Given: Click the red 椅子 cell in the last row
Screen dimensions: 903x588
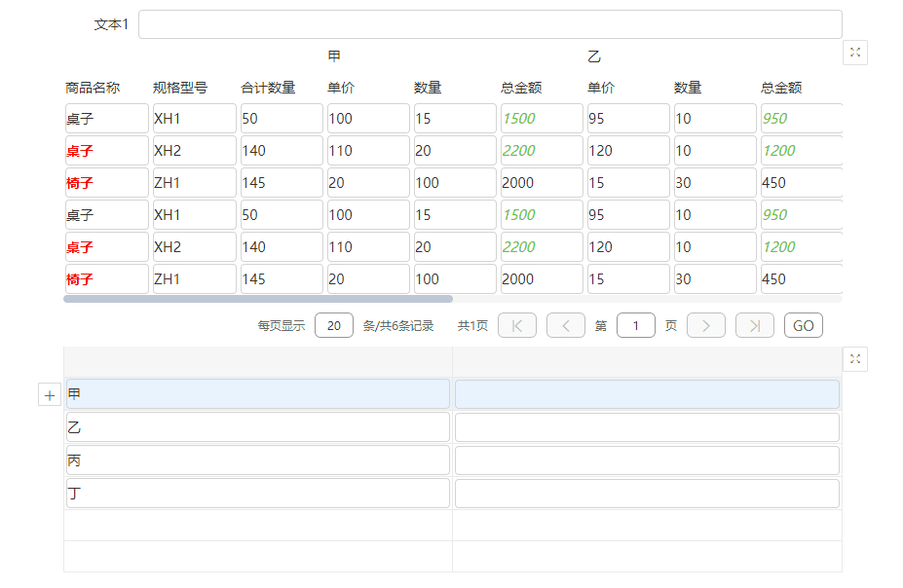Looking at the screenshot, I should point(106,279).
